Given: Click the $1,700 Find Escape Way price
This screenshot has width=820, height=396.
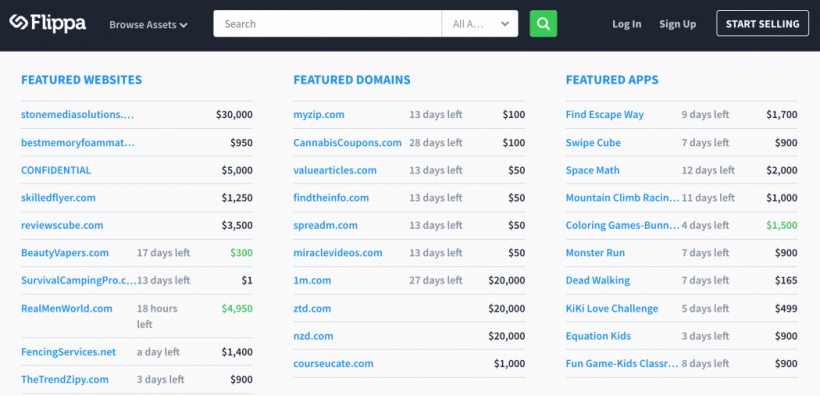Looking at the screenshot, I should point(782,115).
